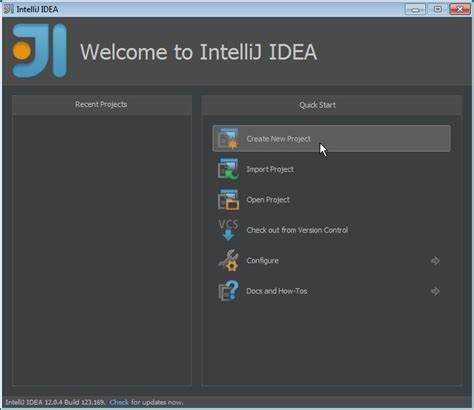Click the large IntelliJ IDEA logo
Image resolution: width=474 pixels, height=410 pixels.
pos(39,51)
